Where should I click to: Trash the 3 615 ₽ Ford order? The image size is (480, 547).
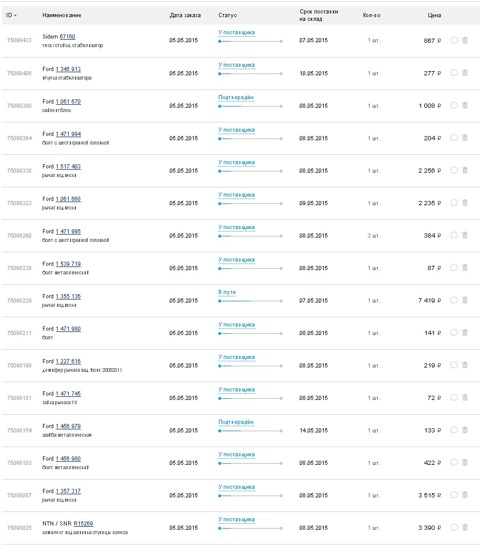[465, 494]
